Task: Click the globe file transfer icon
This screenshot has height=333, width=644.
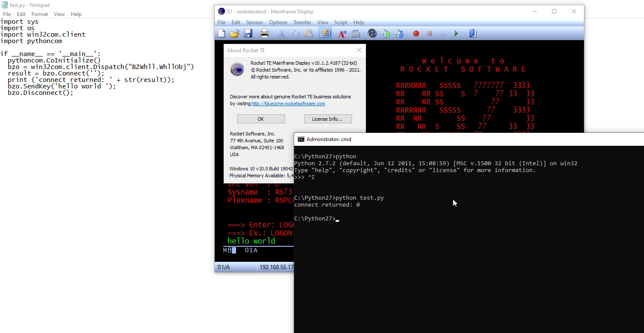Action: [x=372, y=33]
